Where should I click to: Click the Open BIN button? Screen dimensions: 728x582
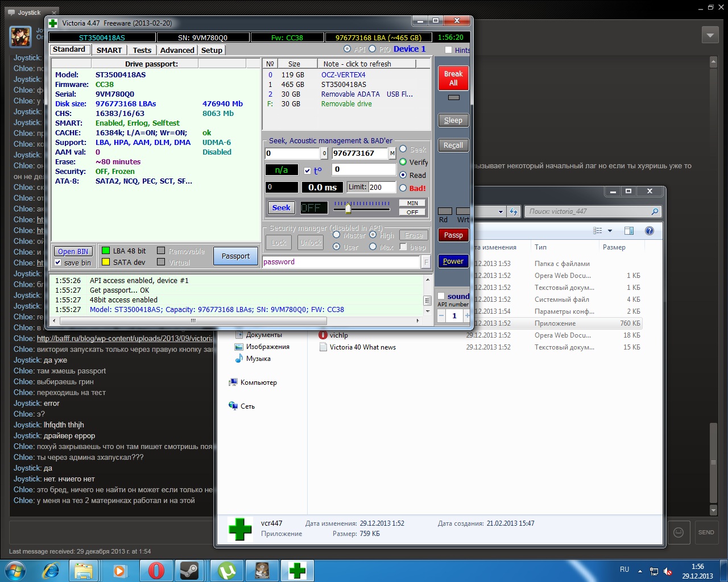pyautogui.click(x=73, y=251)
